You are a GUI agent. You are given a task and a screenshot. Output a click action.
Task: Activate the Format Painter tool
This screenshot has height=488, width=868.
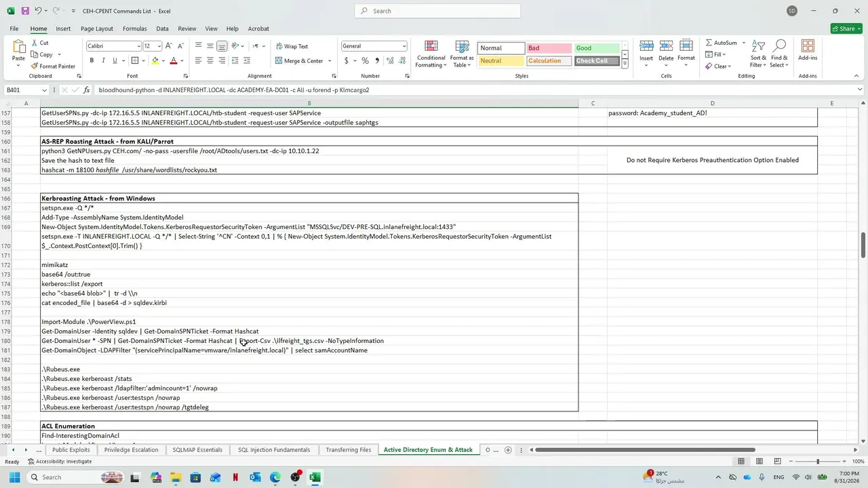53,66
